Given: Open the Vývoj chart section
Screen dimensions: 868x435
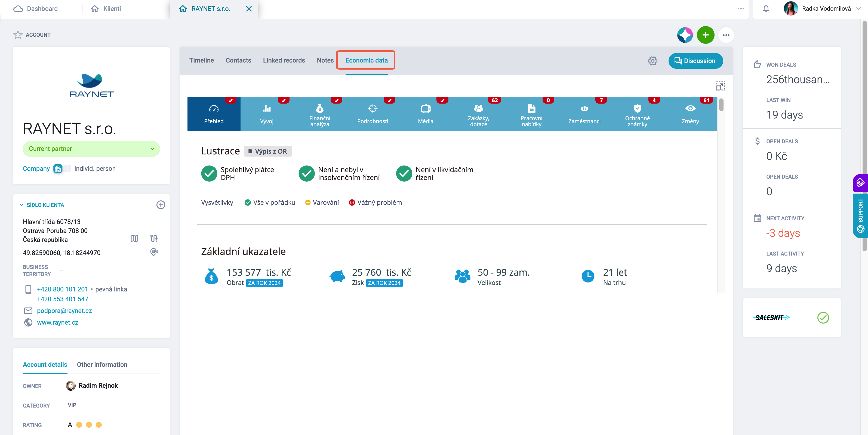Looking at the screenshot, I should click(x=267, y=114).
